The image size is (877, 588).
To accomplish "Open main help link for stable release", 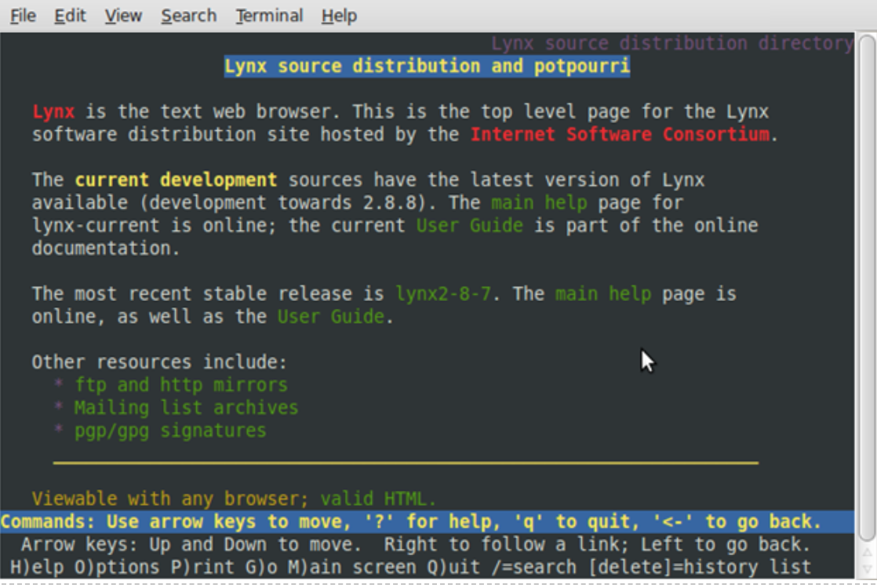I will [x=602, y=294].
